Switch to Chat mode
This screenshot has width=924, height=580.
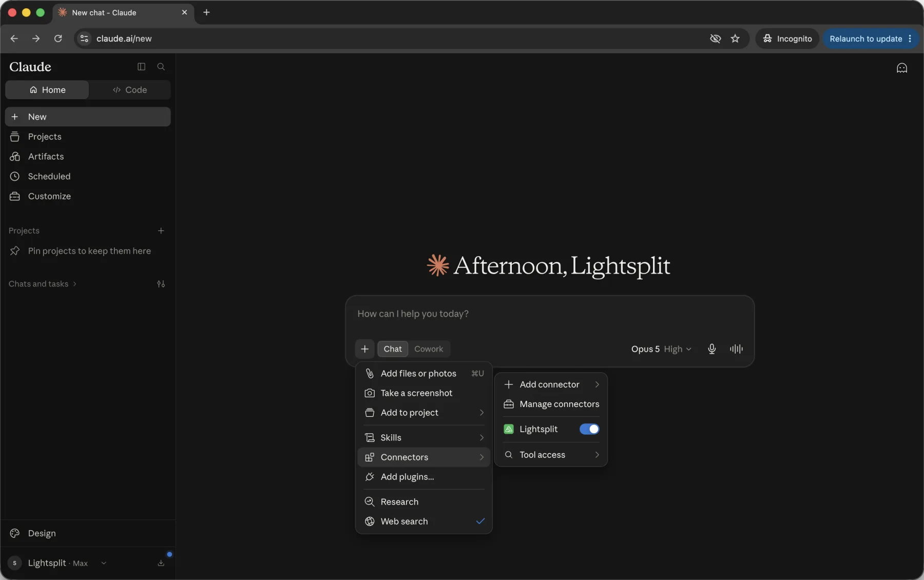393,349
